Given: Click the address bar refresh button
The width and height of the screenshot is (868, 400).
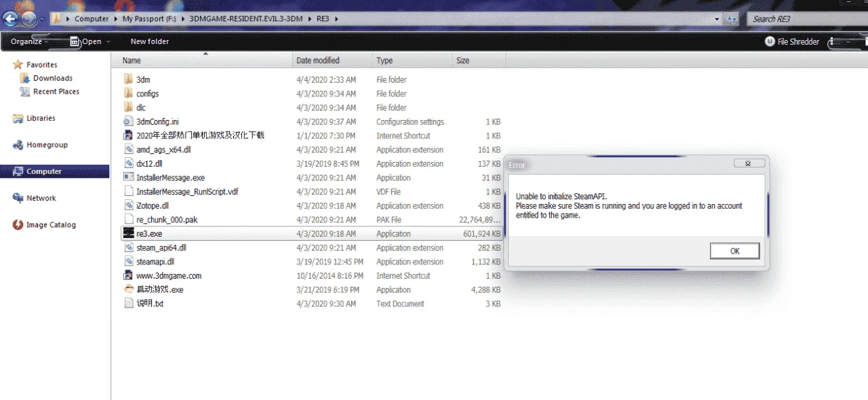Looking at the screenshot, I should tap(732, 19).
